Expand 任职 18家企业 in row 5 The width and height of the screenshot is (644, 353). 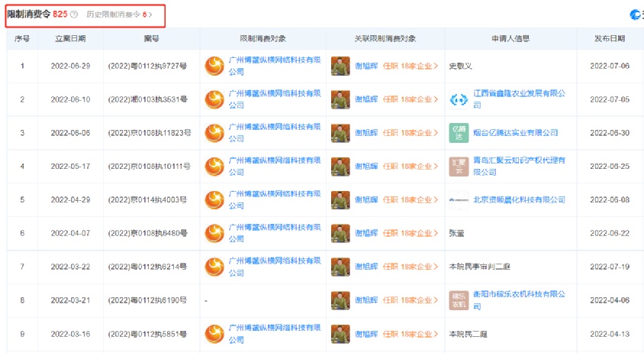coord(411,199)
